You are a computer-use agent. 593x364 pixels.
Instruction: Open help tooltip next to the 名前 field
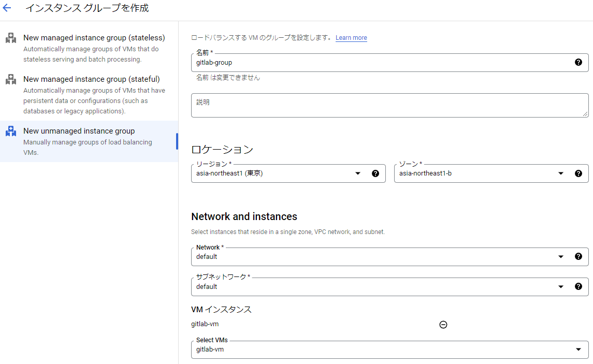[578, 63]
